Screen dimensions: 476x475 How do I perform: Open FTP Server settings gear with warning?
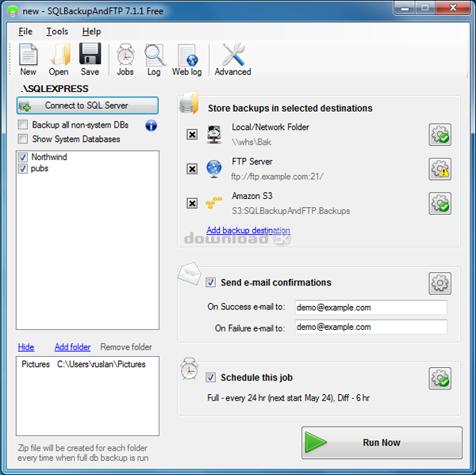click(x=440, y=169)
